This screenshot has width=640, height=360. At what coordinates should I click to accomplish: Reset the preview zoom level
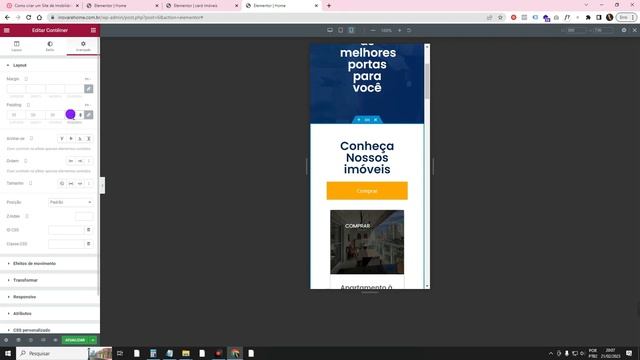point(409,30)
